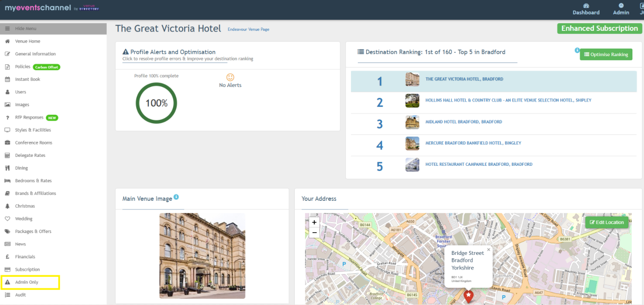Open Mercure Bradford Bankfield Hotel link
The height and width of the screenshot is (305, 644).
click(473, 143)
